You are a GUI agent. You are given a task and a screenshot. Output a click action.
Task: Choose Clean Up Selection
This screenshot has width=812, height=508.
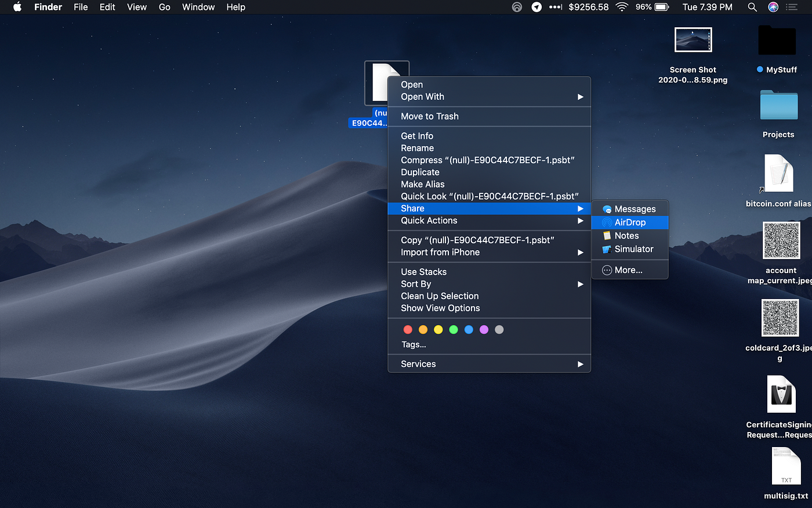[x=489, y=296]
